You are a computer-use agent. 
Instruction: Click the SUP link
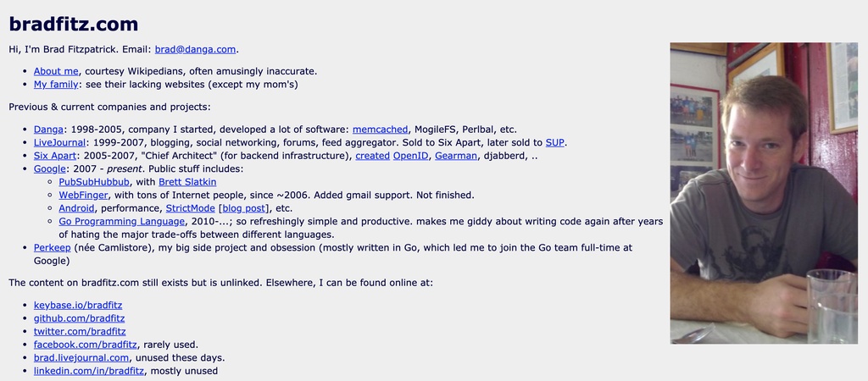pyautogui.click(x=554, y=142)
